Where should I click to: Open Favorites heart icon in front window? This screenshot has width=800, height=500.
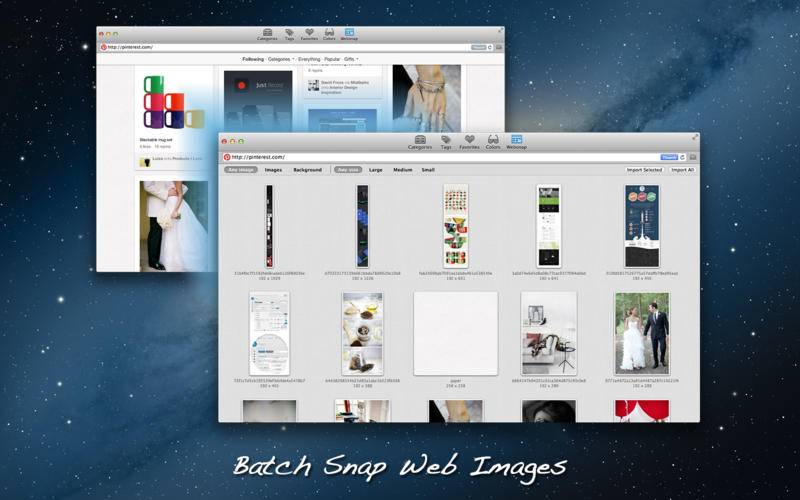469,142
